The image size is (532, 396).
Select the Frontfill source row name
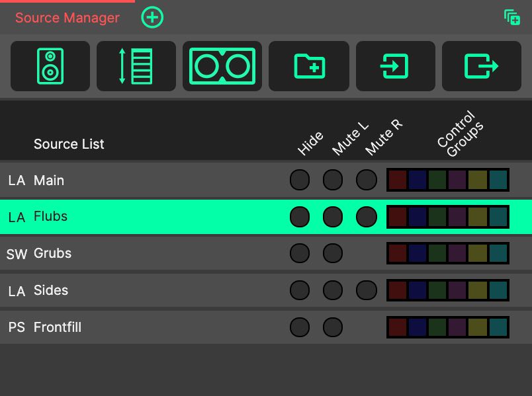point(58,327)
